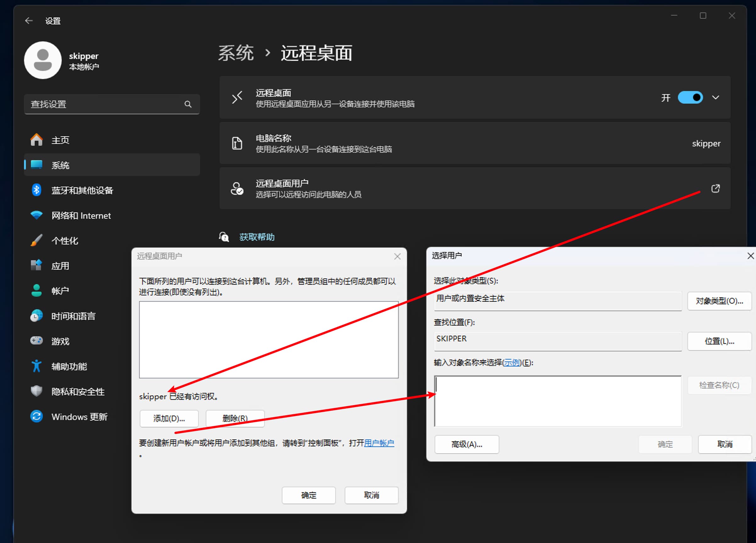The width and height of the screenshot is (756, 543).
Task: Click the skipper profile avatar
Action: (x=43, y=60)
